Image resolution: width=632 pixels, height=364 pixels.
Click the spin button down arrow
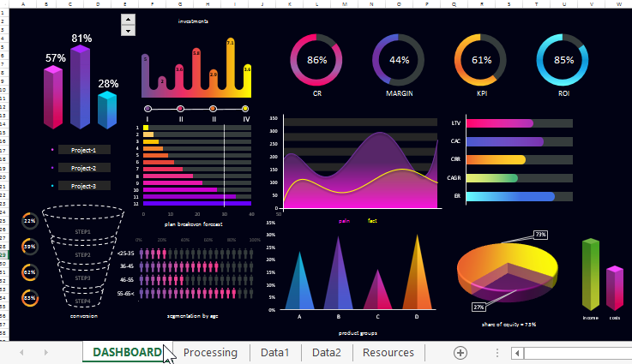click(129, 31)
